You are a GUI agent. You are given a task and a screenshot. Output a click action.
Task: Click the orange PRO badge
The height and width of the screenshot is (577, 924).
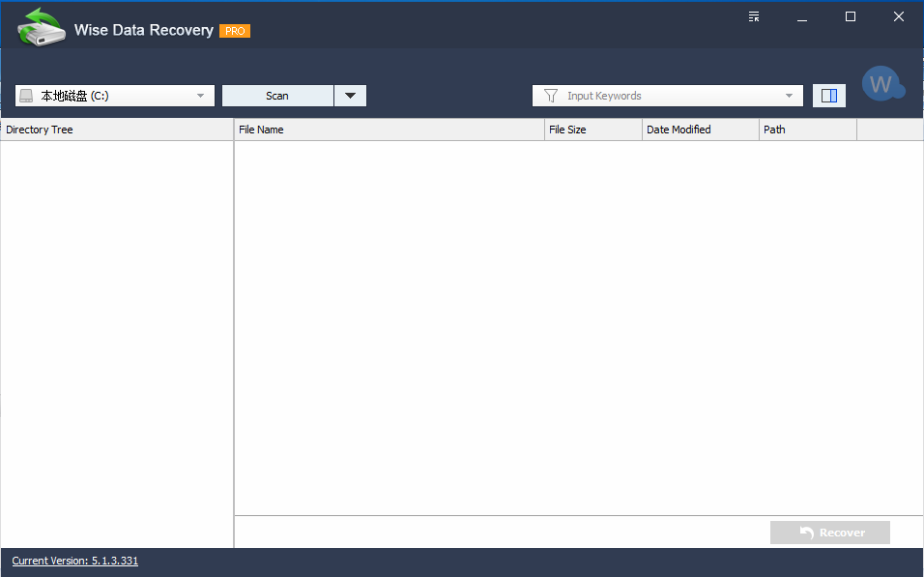tap(235, 31)
